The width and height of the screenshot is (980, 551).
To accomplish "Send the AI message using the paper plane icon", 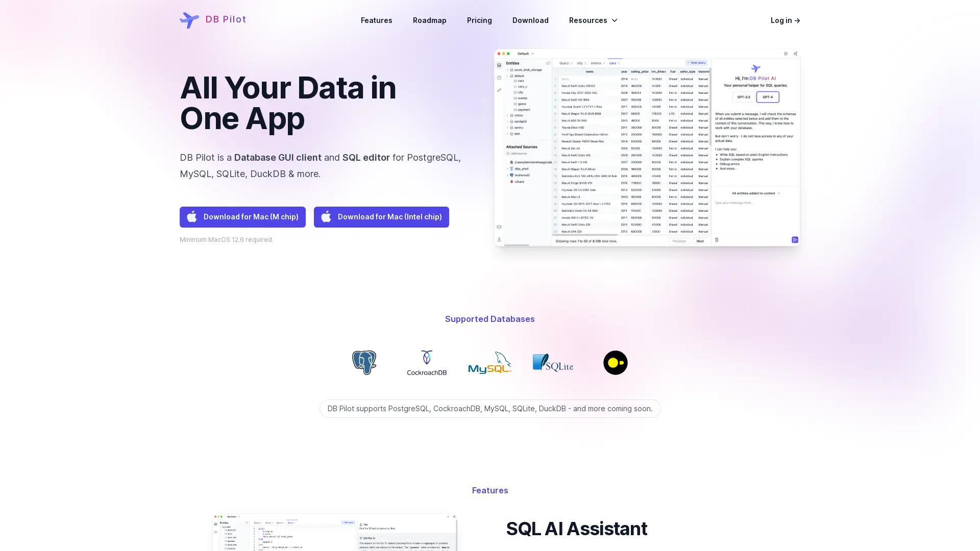I will click(795, 240).
